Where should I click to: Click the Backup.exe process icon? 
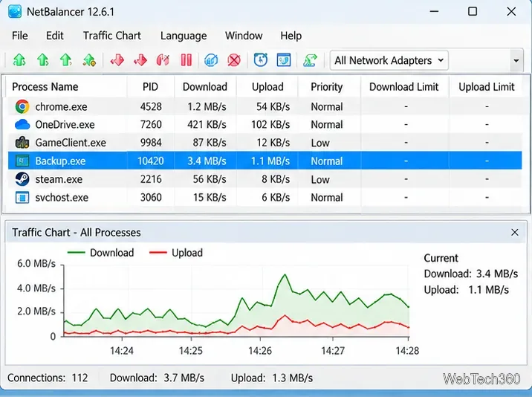(22, 161)
